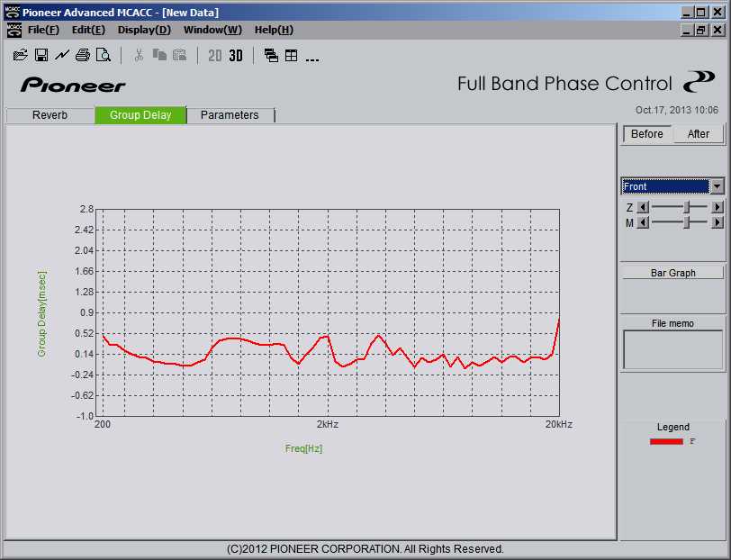Image resolution: width=731 pixels, height=560 pixels.
Task: Click the Oct.17, 2013 10:06 timestamp
Action: [676, 110]
